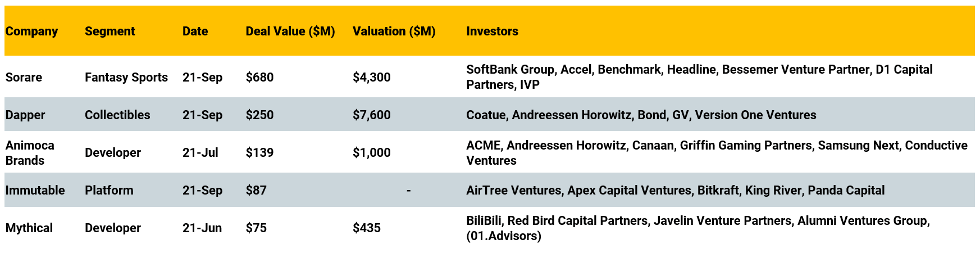Select the Immutable company cell
This screenshot has width=980, height=253.
tap(35, 191)
